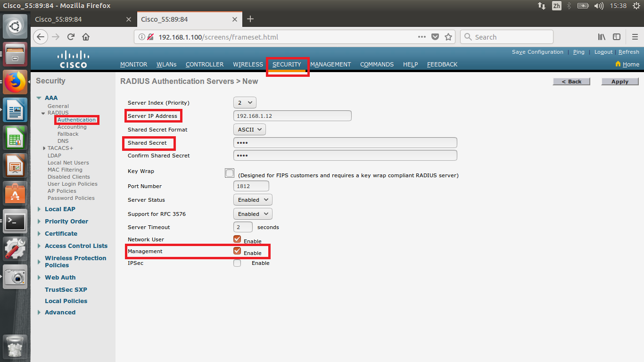This screenshot has width=644, height=362.
Task: Enable the IPSec checkbox
Action: pos(237,263)
